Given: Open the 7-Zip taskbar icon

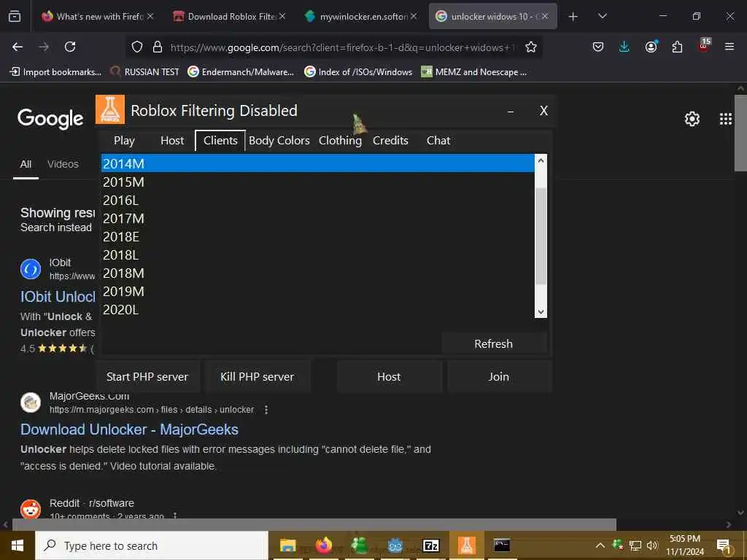Looking at the screenshot, I should (430, 545).
